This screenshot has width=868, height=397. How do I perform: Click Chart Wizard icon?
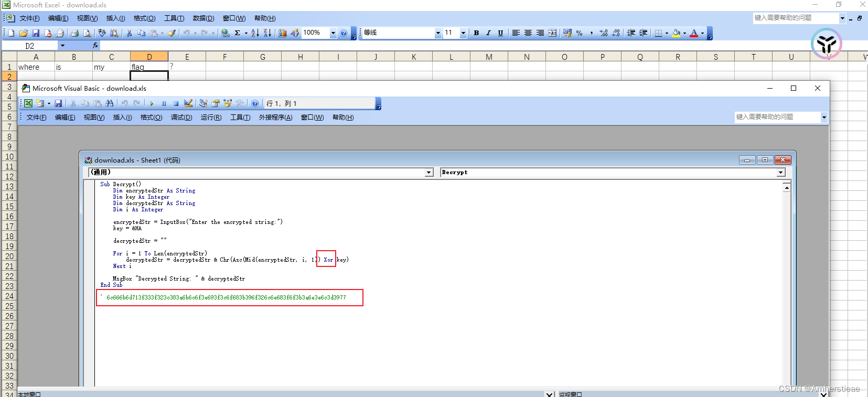pos(283,33)
